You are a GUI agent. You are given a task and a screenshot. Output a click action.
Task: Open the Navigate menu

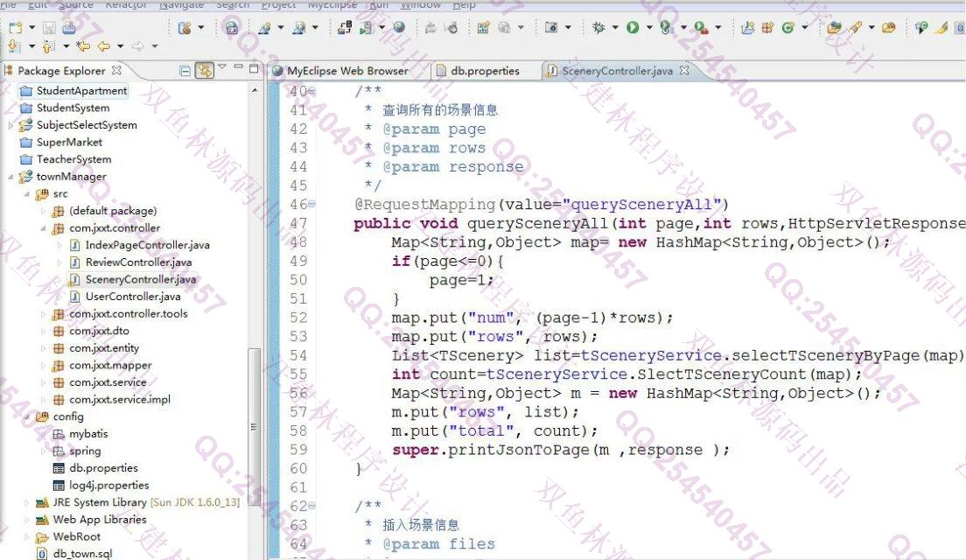(x=181, y=5)
